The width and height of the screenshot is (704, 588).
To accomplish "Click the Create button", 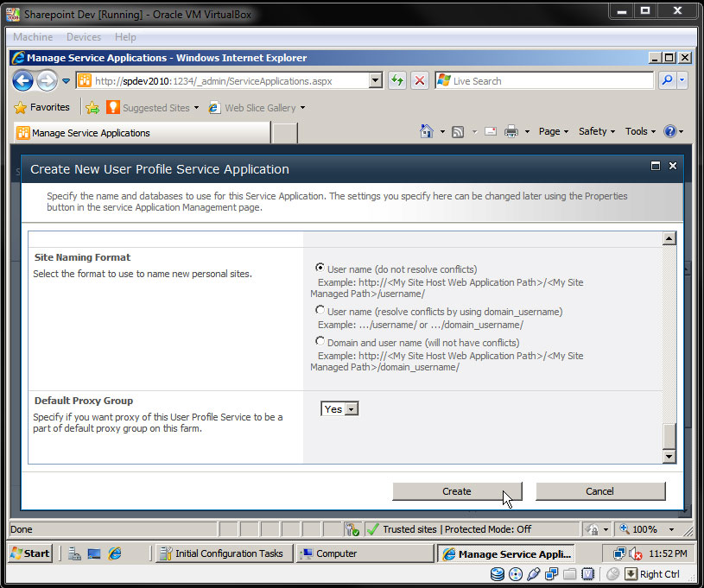I will (458, 491).
